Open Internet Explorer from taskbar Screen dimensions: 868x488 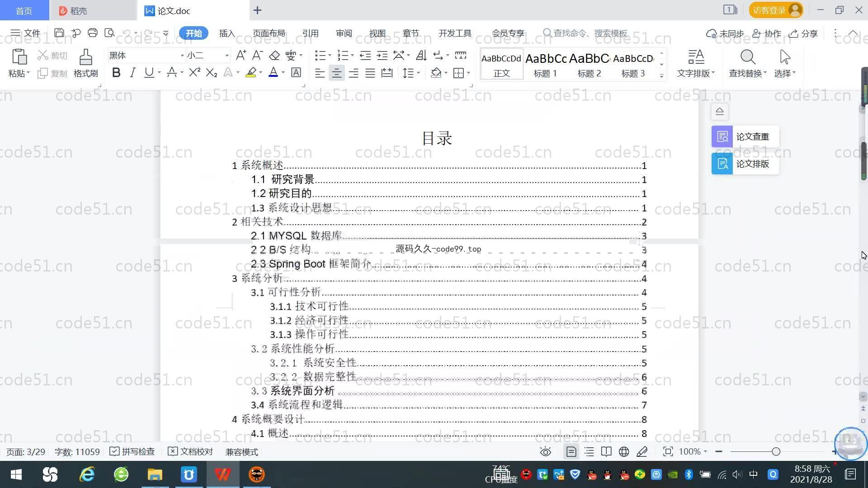click(x=87, y=474)
